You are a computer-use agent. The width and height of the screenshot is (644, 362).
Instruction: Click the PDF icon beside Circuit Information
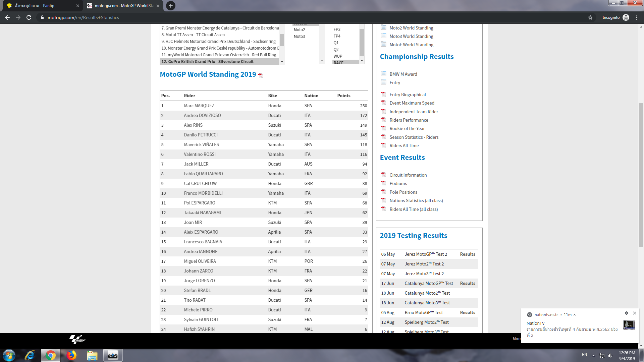coord(384,175)
